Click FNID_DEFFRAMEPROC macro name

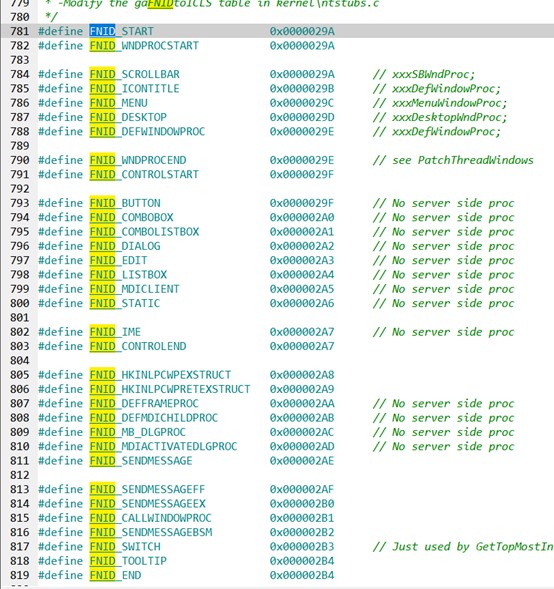point(144,403)
